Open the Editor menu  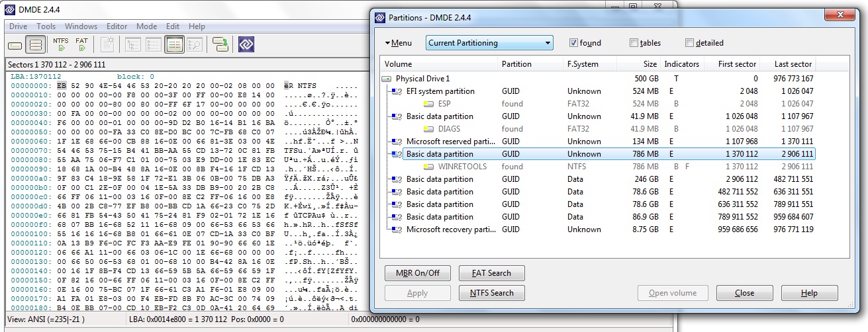pos(117,26)
